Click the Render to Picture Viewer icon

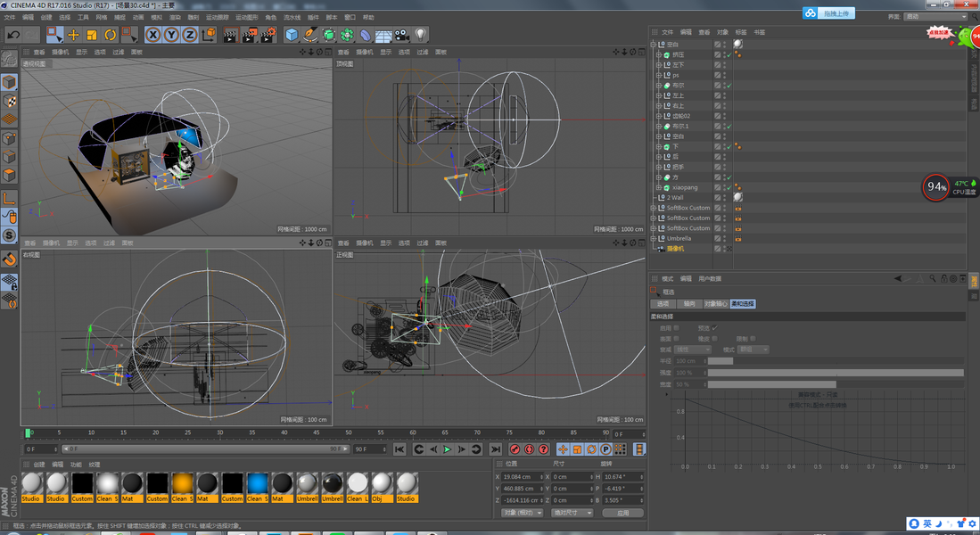(x=248, y=35)
